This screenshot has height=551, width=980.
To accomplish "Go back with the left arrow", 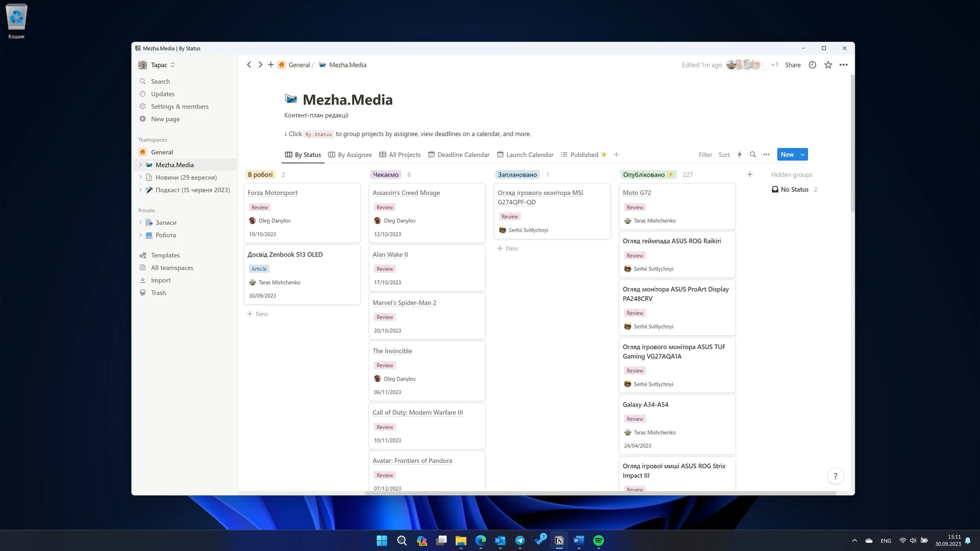I will [x=249, y=65].
